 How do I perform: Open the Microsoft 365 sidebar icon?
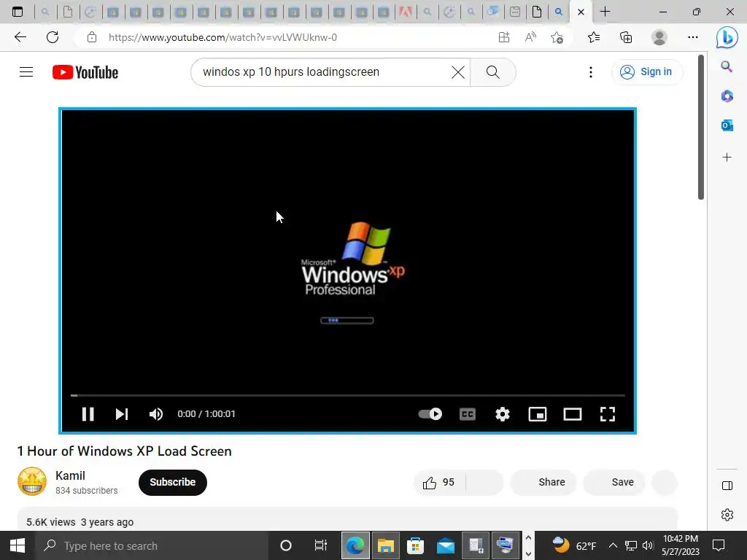coord(727,96)
